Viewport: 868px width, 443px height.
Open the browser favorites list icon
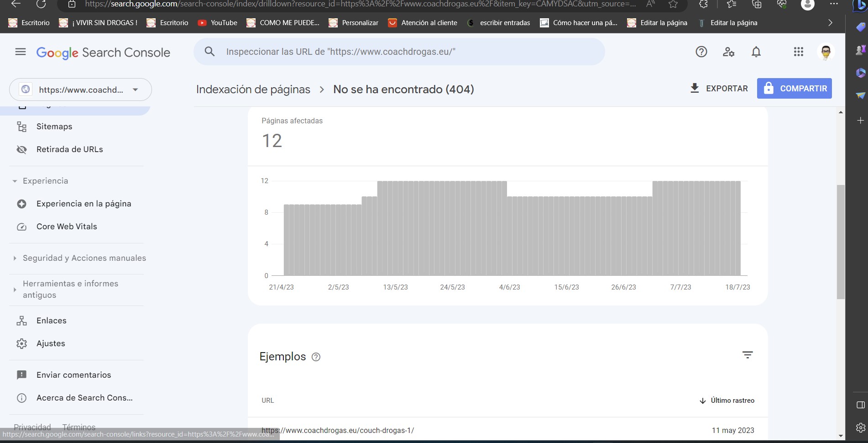732,4
